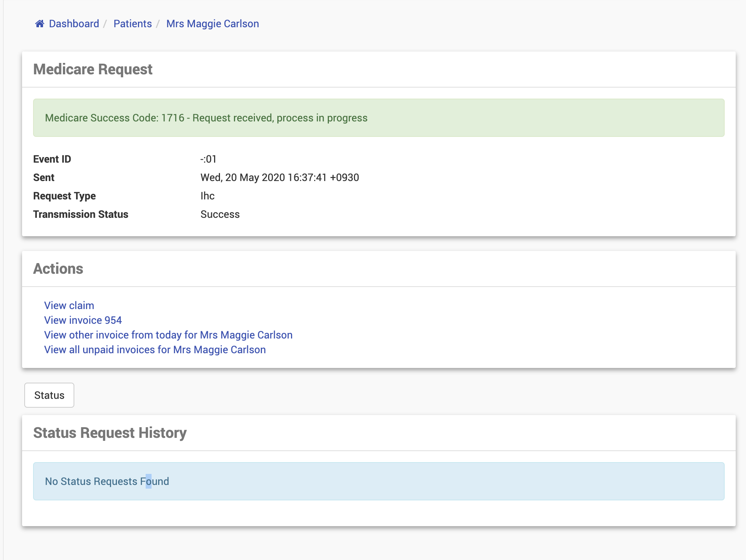Click the Request Type label

point(64,196)
